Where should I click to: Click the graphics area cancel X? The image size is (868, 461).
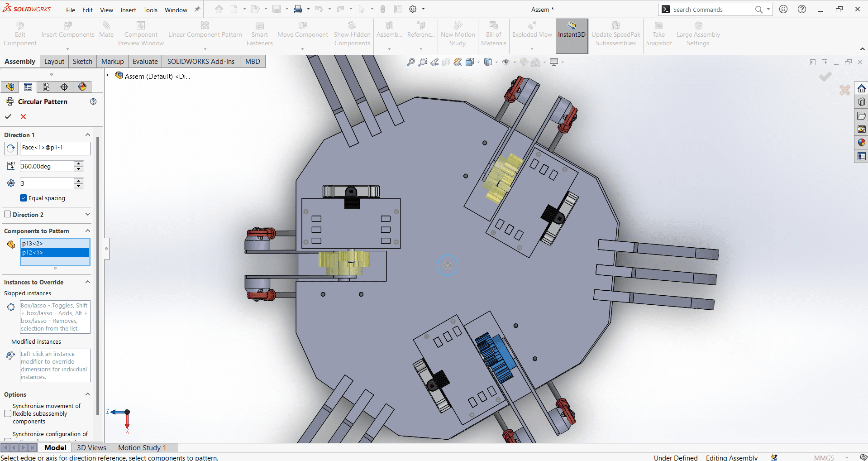coord(844,90)
